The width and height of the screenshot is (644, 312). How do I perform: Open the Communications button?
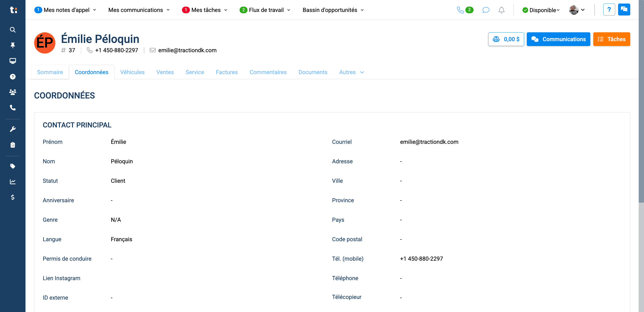tap(558, 39)
